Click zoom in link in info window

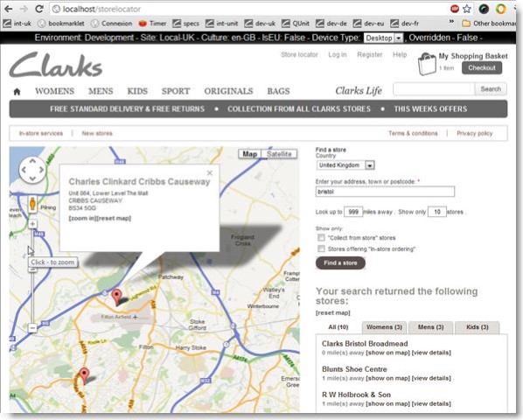click(83, 218)
